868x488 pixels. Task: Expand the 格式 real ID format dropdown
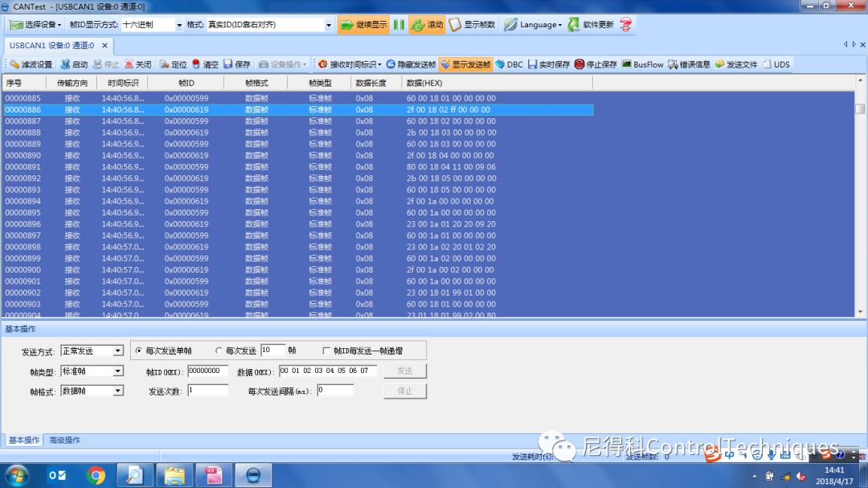(x=328, y=25)
